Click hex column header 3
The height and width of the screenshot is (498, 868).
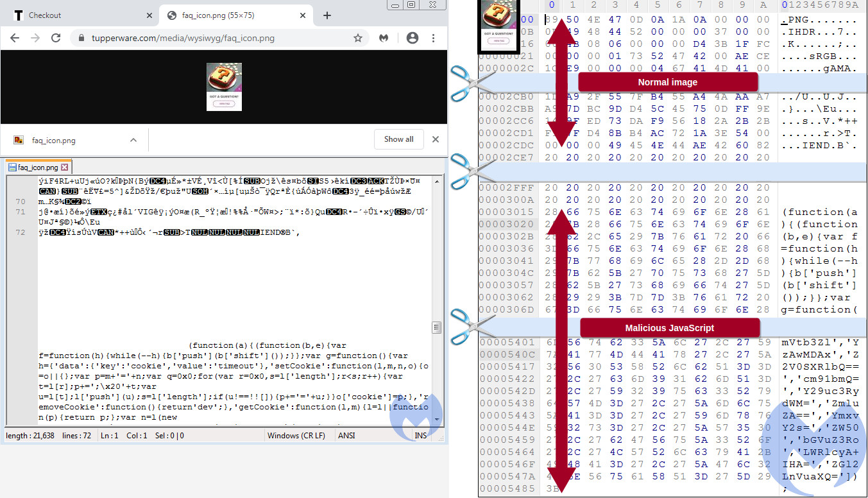click(x=614, y=6)
